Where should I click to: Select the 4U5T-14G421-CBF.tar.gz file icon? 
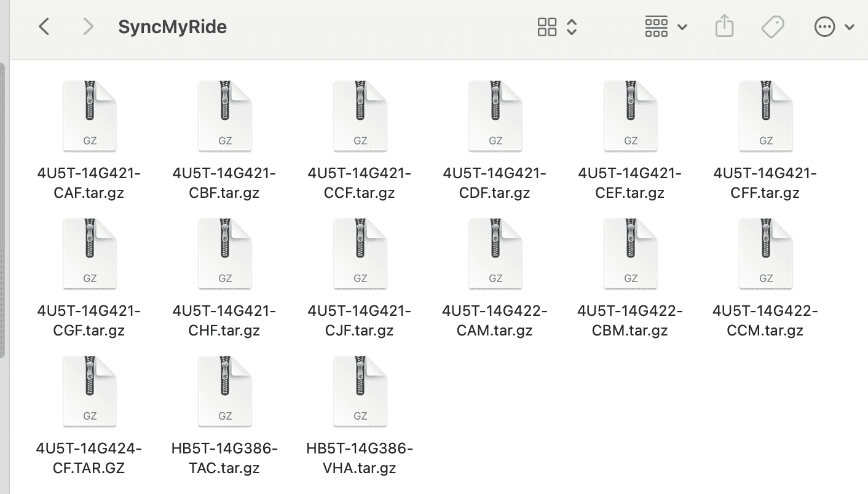coord(225,116)
